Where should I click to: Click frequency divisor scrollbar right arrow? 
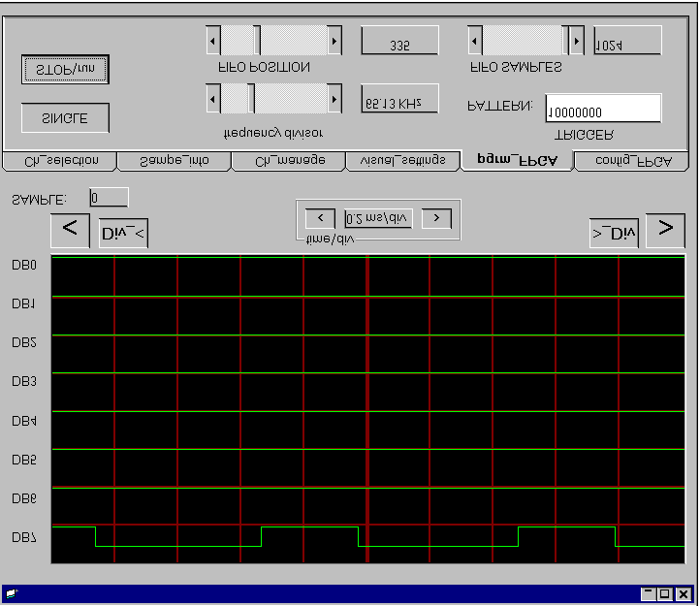[334, 98]
